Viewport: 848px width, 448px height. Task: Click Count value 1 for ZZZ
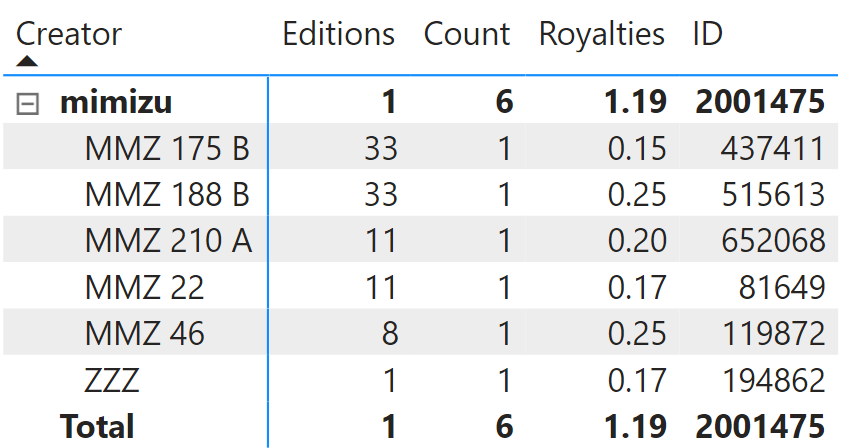pos(504,380)
